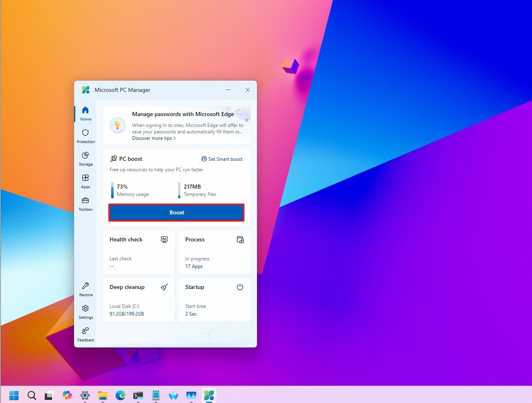Open the Protection section in PC Manager sidebar
532x403 pixels.
[x=85, y=136]
